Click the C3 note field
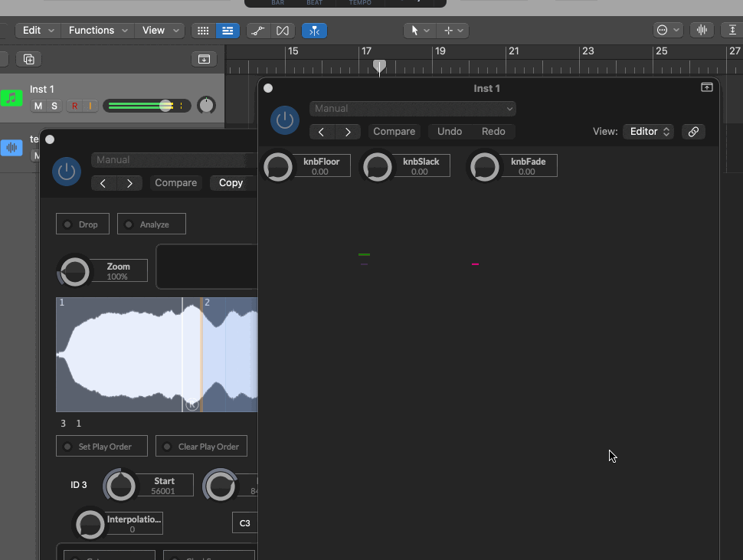743x560 pixels. click(245, 523)
